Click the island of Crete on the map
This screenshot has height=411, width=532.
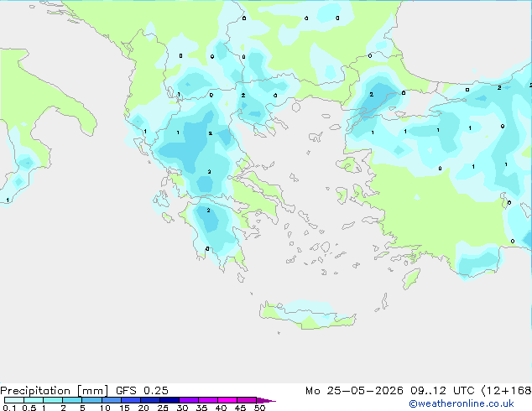[307, 315]
